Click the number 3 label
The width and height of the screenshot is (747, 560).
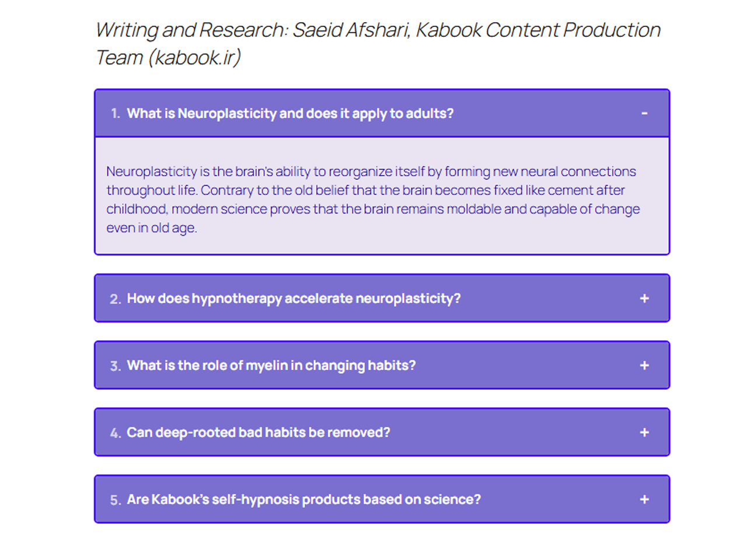pos(115,365)
